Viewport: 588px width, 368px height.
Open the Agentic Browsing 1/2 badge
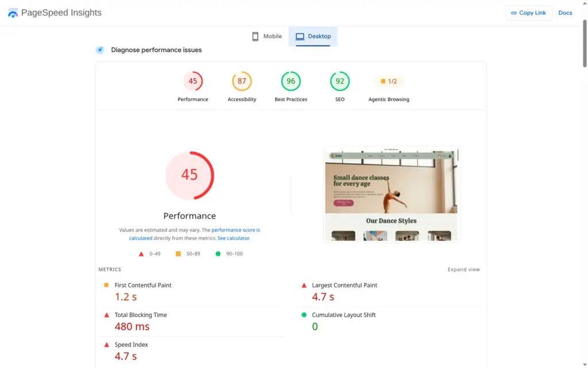[389, 81]
